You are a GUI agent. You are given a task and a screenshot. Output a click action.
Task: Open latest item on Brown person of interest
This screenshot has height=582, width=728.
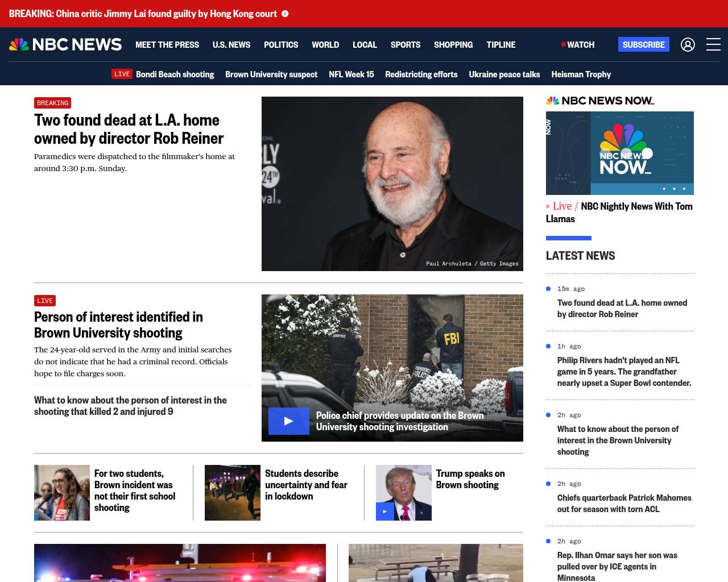(618, 440)
